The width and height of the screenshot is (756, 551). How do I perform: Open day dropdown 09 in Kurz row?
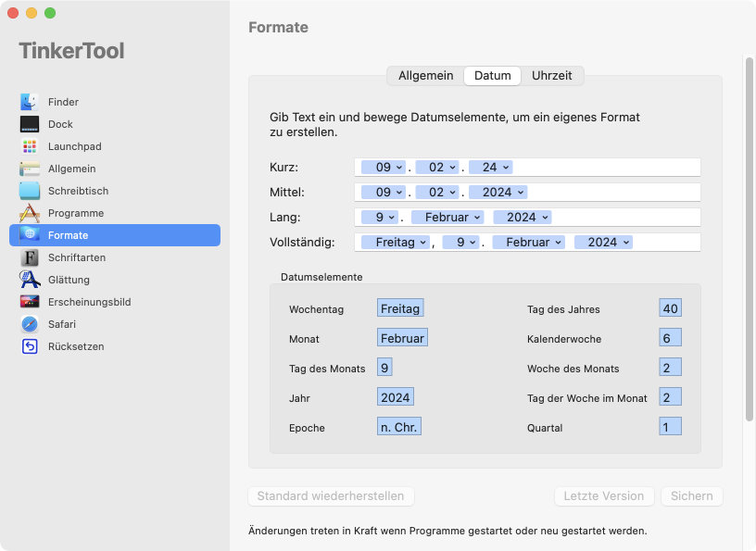[x=384, y=168]
